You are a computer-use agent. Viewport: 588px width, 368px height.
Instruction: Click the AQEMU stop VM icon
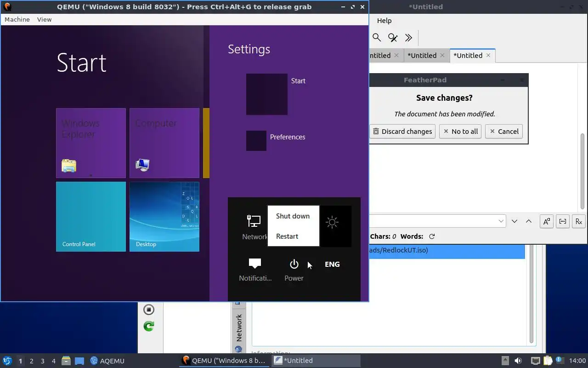[x=148, y=310]
